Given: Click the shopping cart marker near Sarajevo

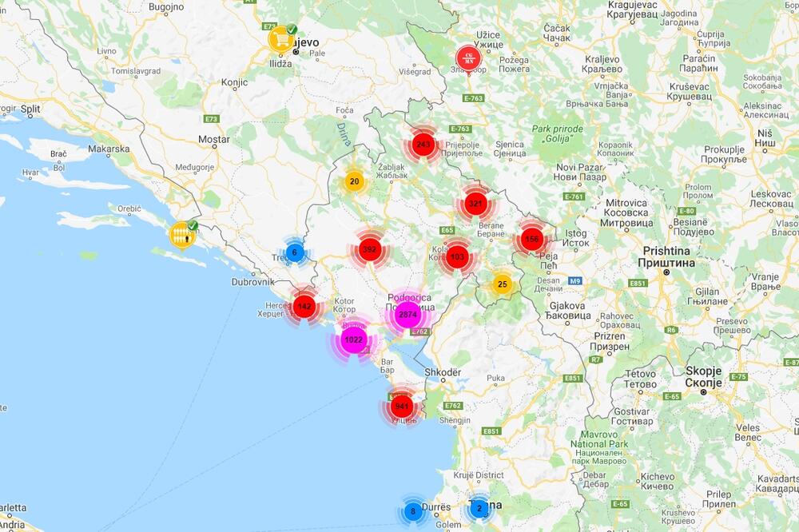Looking at the screenshot, I should click(280, 38).
